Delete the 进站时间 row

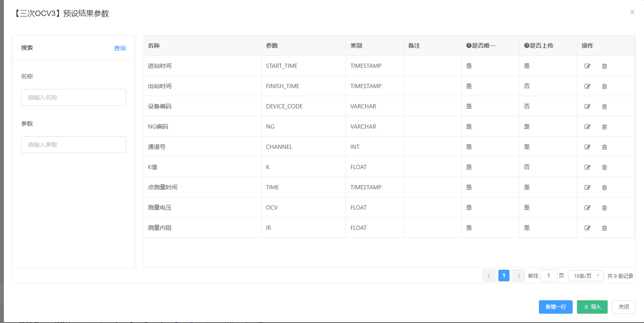[x=604, y=66]
